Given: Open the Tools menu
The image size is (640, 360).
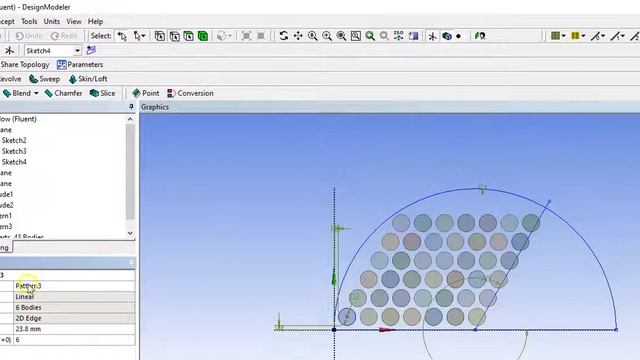Looking at the screenshot, I should point(29,21).
